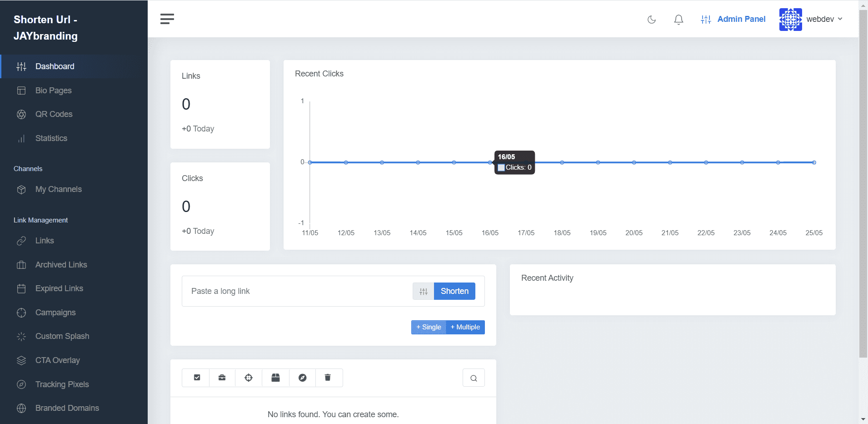Click the Shorten button
Screen dimensions: 868x424
pos(454,291)
